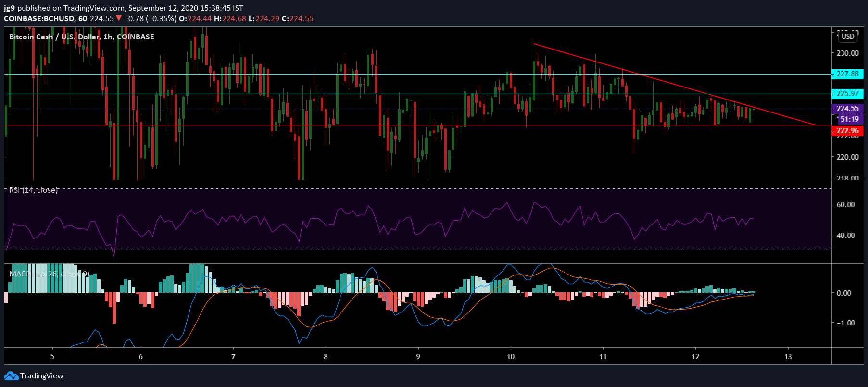Click the TradingView brand text
The image size is (868, 387).
pos(42,376)
